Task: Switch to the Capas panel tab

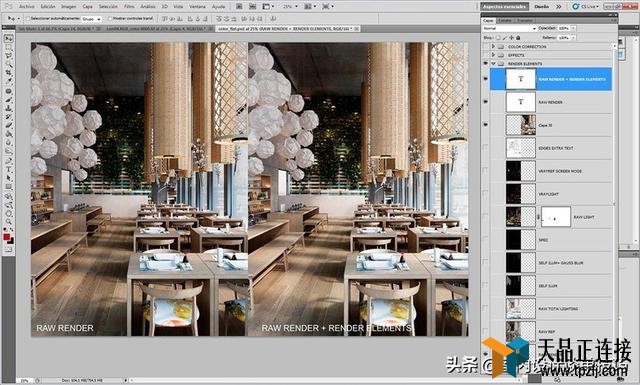Action: (x=488, y=20)
